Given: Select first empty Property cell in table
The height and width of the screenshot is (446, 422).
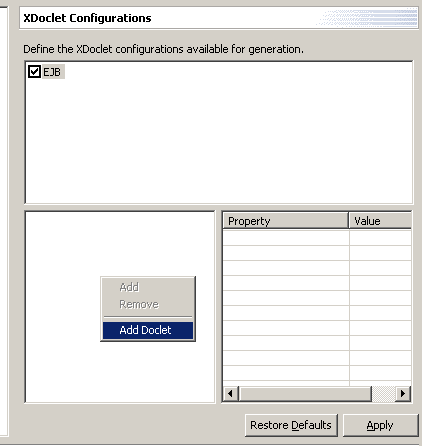Looking at the screenshot, I should click(286, 238).
